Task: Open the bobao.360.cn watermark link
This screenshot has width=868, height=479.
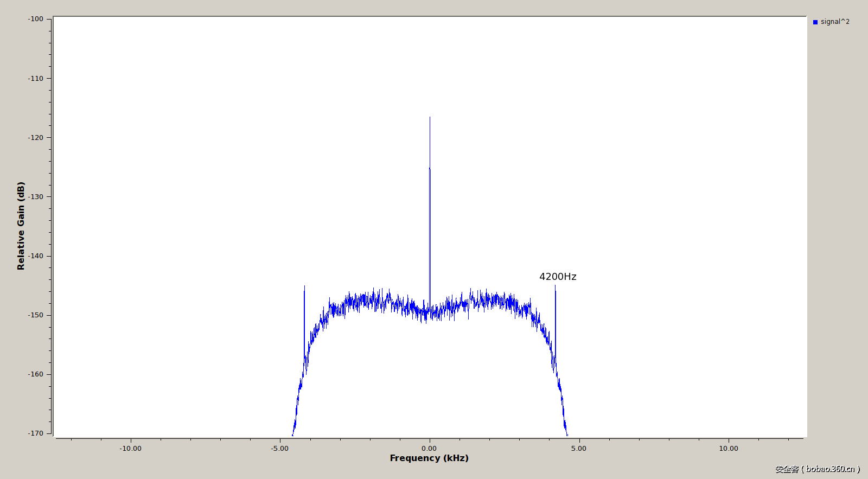Action: pos(818,469)
